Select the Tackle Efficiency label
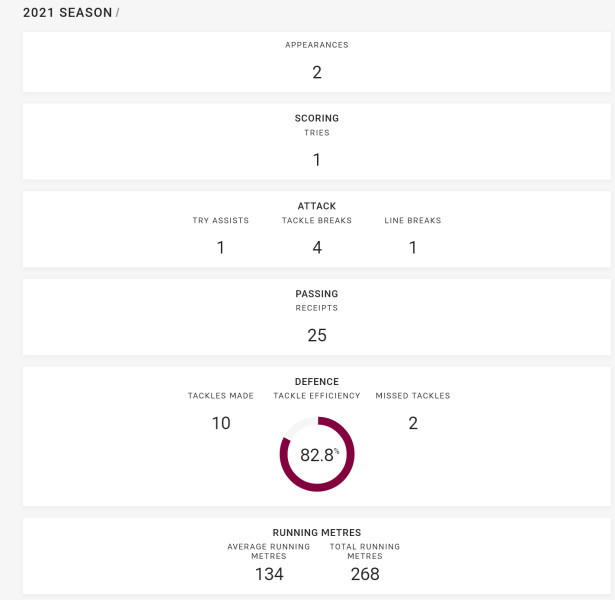Viewport: 615px width, 600px height. point(317,396)
